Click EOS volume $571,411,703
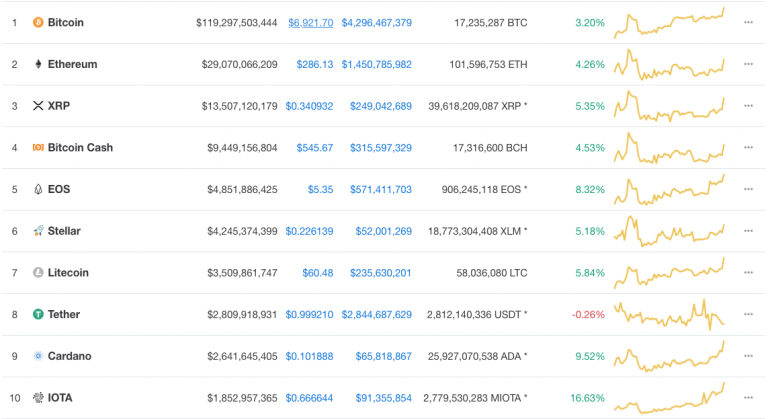Screen dimensions: 768x419 pyautogui.click(x=381, y=189)
